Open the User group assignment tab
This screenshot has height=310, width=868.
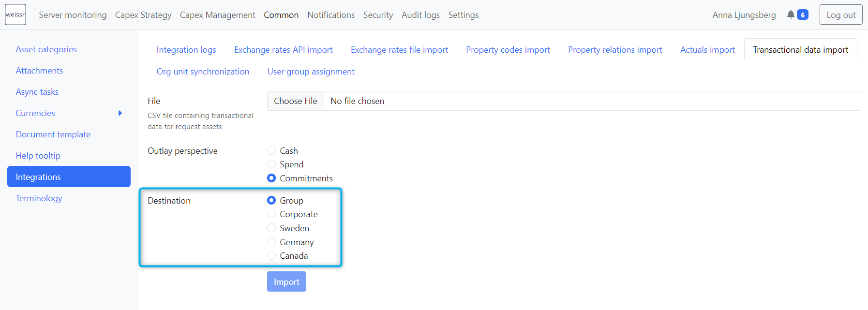coord(311,72)
